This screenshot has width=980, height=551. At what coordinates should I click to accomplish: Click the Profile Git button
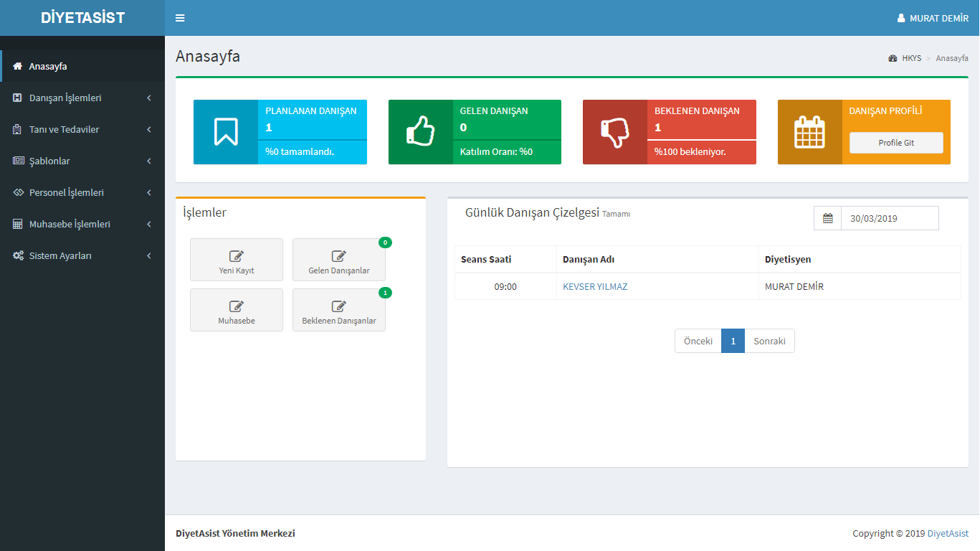pyautogui.click(x=896, y=143)
